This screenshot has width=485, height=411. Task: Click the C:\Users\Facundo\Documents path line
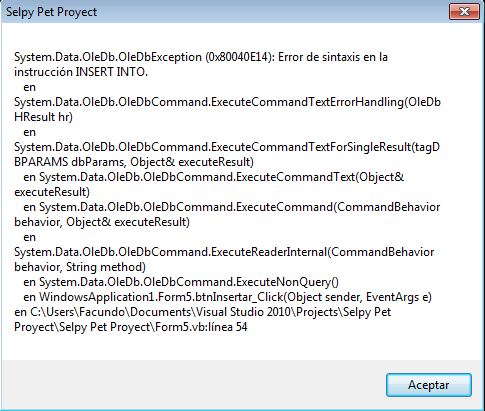pyautogui.click(x=203, y=312)
